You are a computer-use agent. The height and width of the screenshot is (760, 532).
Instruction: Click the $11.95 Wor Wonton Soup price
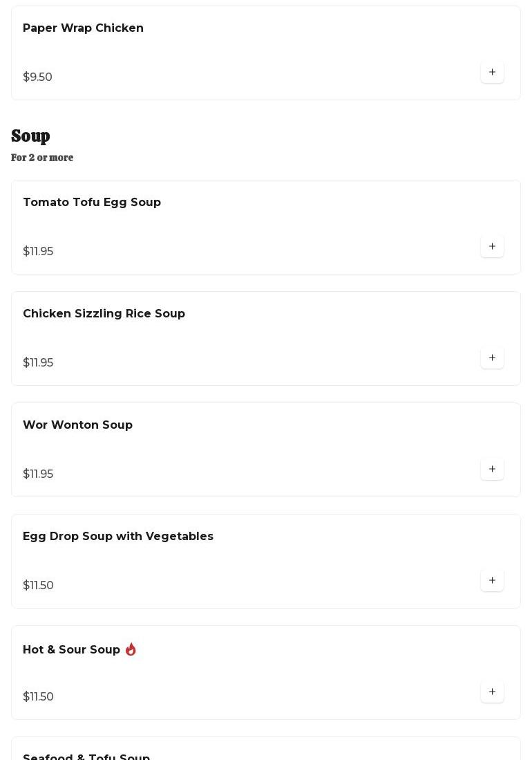(x=38, y=474)
